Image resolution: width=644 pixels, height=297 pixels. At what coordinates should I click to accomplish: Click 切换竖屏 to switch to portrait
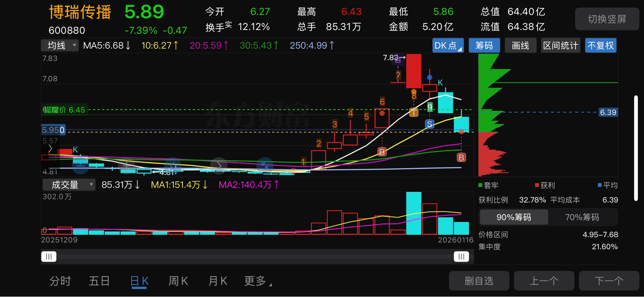tap(607, 19)
